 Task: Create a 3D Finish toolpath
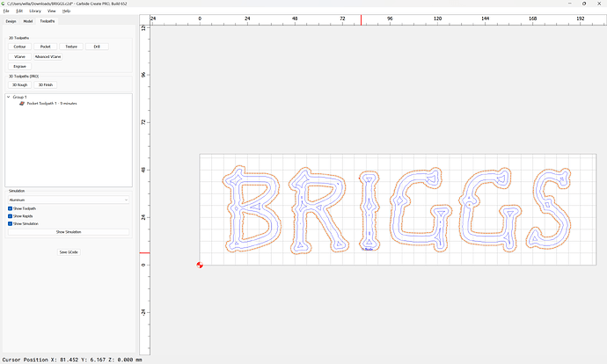pos(45,84)
